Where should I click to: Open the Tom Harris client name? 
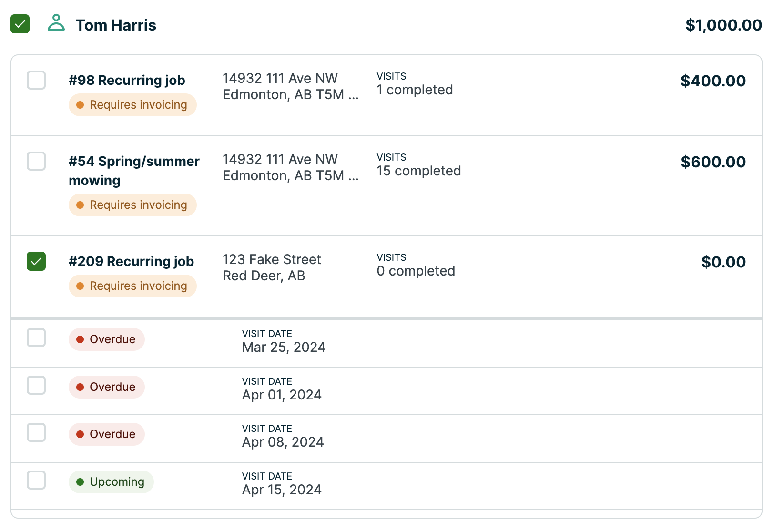[x=116, y=25]
